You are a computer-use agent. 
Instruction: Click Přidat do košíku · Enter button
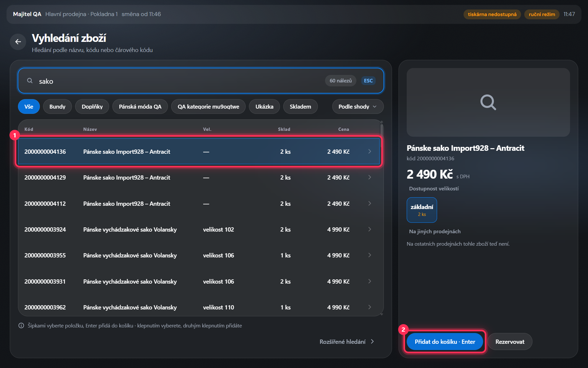click(445, 342)
